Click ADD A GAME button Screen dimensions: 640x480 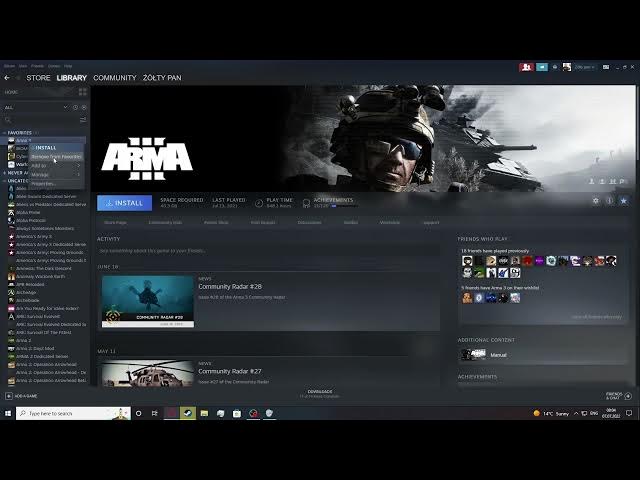click(x=21, y=396)
